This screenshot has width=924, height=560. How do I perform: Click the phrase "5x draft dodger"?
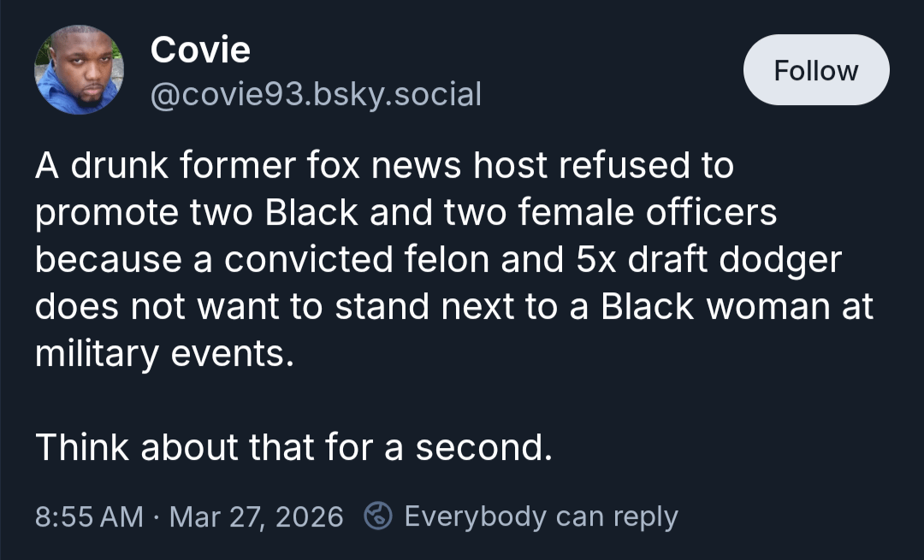click(x=702, y=259)
